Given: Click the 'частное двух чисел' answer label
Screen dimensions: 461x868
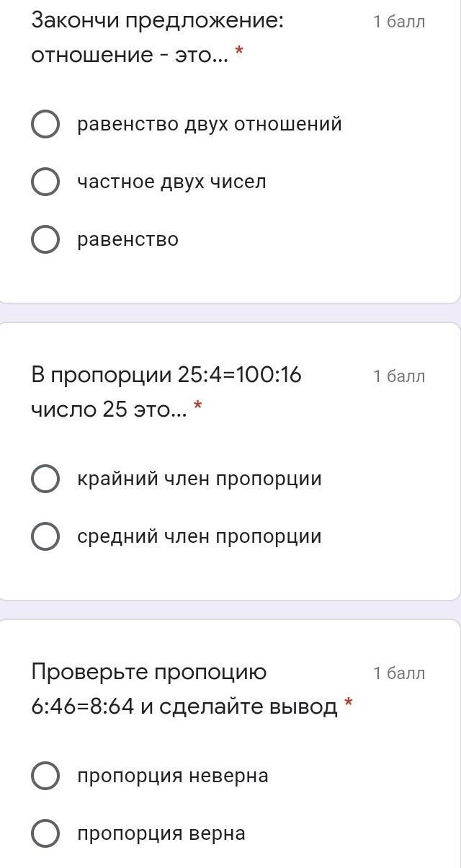Looking at the screenshot, I should tap(171, 182).
